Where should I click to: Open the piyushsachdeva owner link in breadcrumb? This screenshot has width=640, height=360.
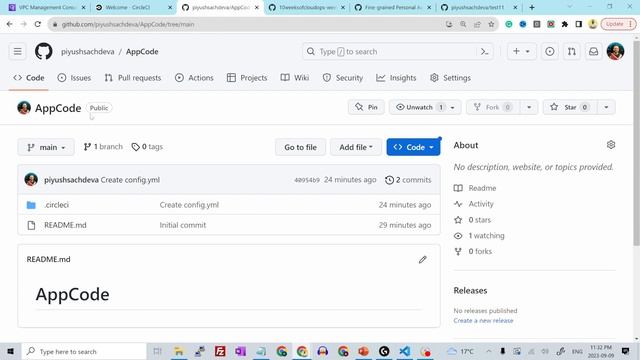(x=88, y=52)
